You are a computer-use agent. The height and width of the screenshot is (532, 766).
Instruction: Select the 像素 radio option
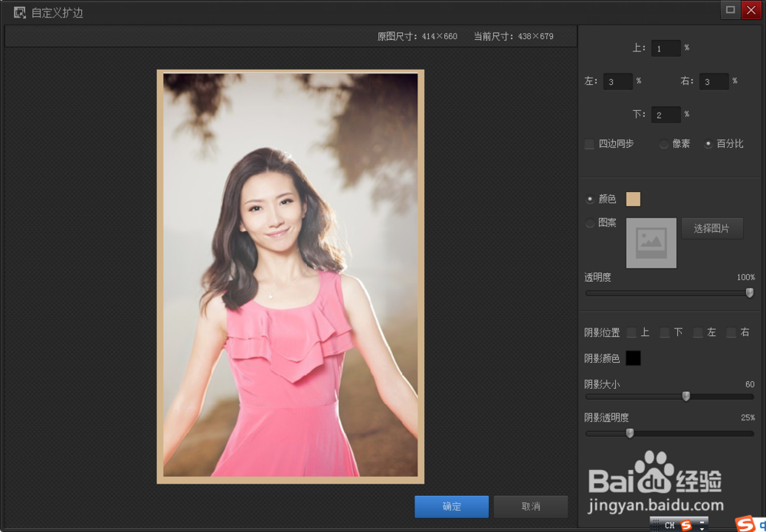pyautogui.click(x=664, y=144)
